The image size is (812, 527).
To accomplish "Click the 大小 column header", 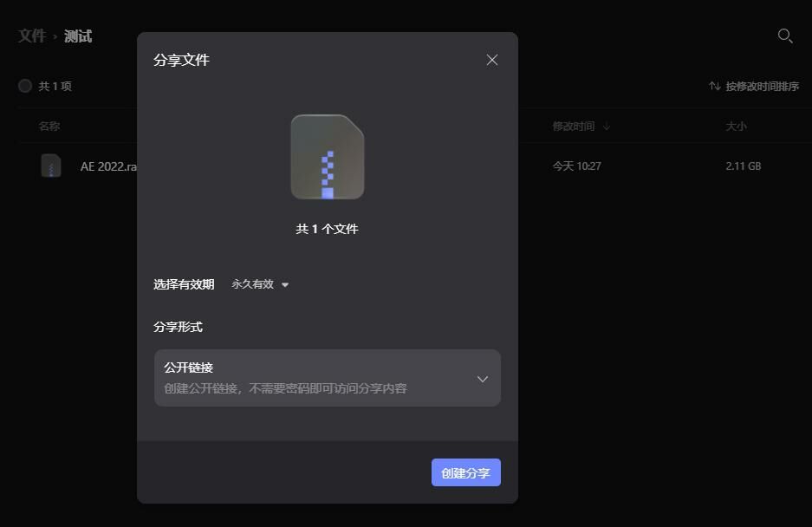I will pos(736,127).
